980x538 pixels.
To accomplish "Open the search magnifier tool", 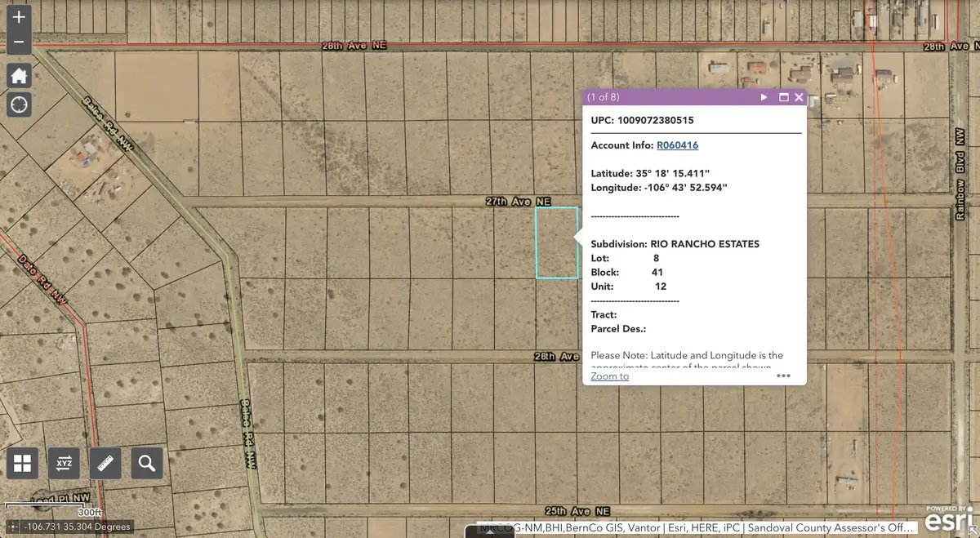I will (x=147, y=464).
